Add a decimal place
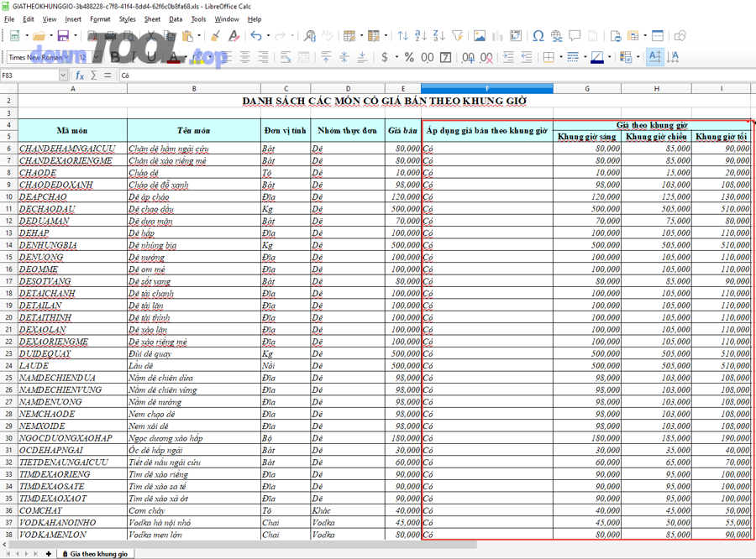 468,57
